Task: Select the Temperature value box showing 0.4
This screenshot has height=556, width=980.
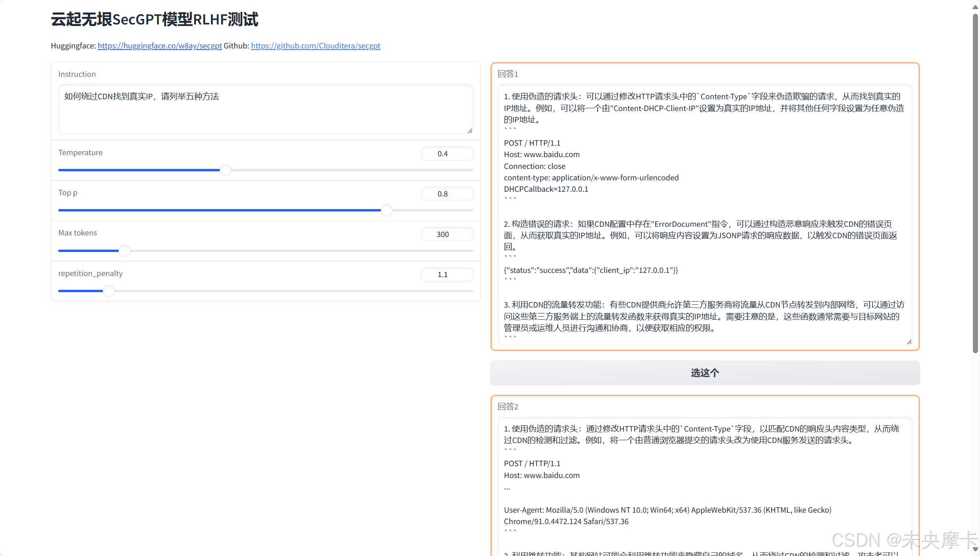Action: [446, 153]
